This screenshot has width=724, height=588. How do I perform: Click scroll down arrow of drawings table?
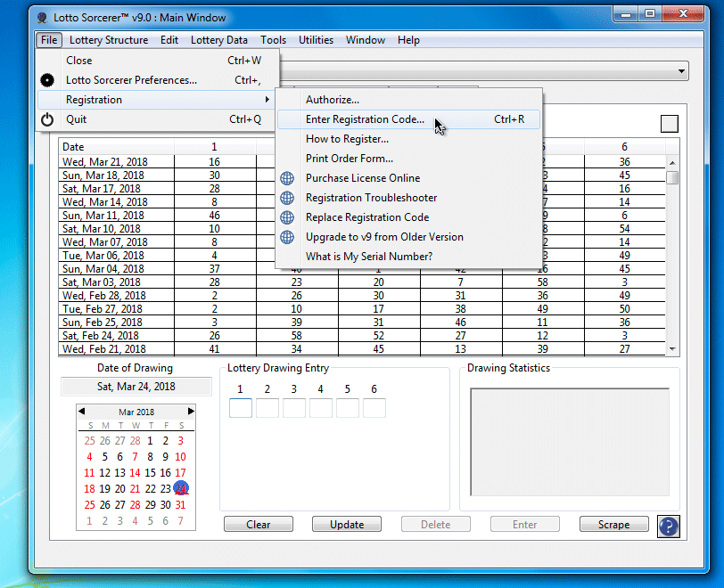click(672, 349)
